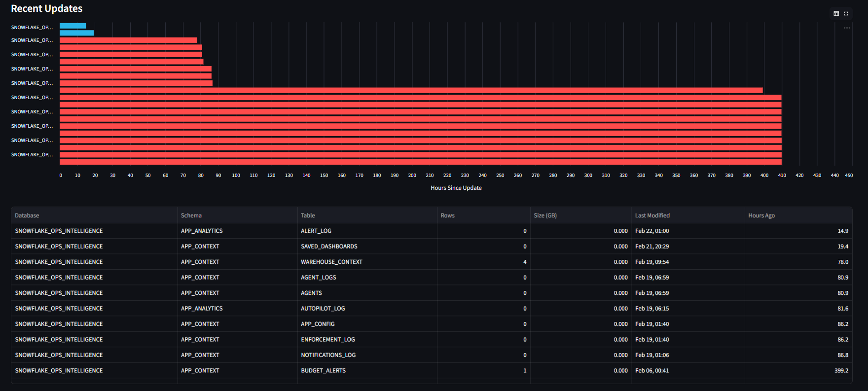Select the NOTIFICATIONS_LOG cell
868x391 pixels.
367,355
